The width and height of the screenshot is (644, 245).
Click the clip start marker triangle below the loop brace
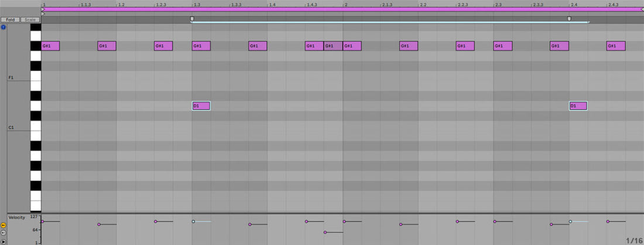(x=43, y=13)
